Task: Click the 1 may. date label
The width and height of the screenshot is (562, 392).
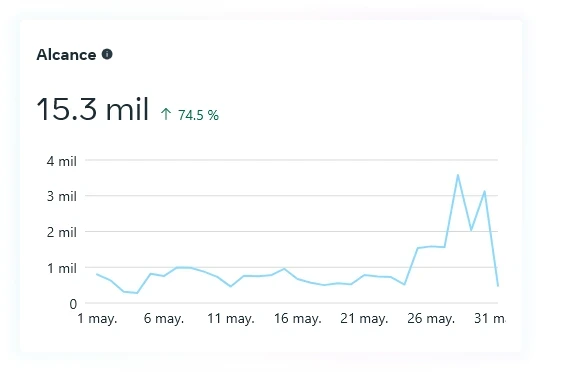Action: point(97,318)
